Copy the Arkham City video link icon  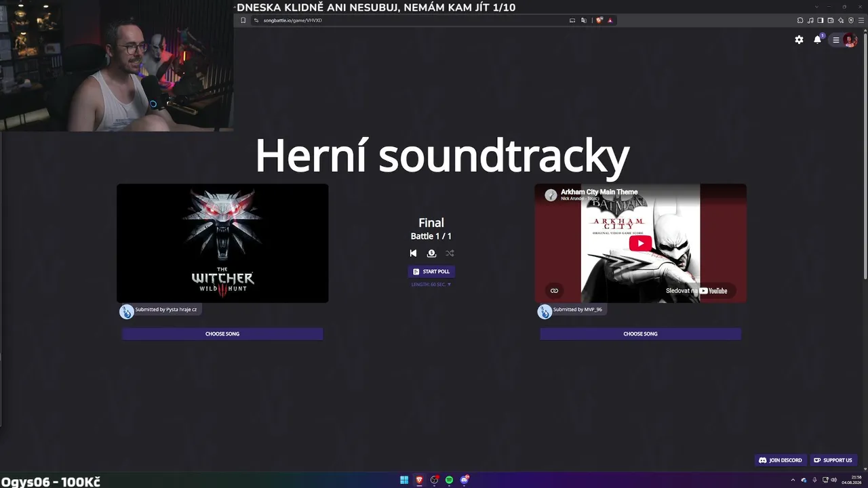coord(554,291)
